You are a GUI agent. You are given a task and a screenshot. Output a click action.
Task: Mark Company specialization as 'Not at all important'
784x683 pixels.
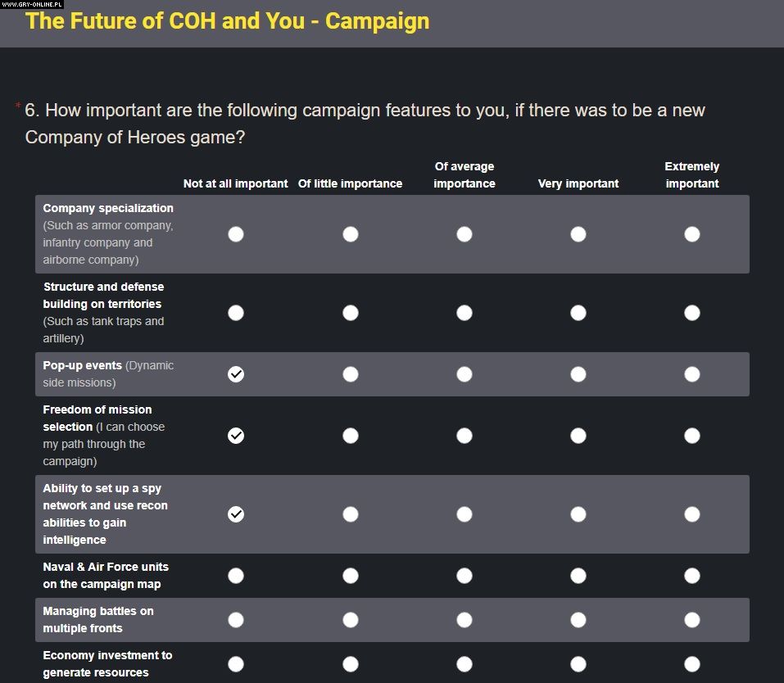point(236,234)
